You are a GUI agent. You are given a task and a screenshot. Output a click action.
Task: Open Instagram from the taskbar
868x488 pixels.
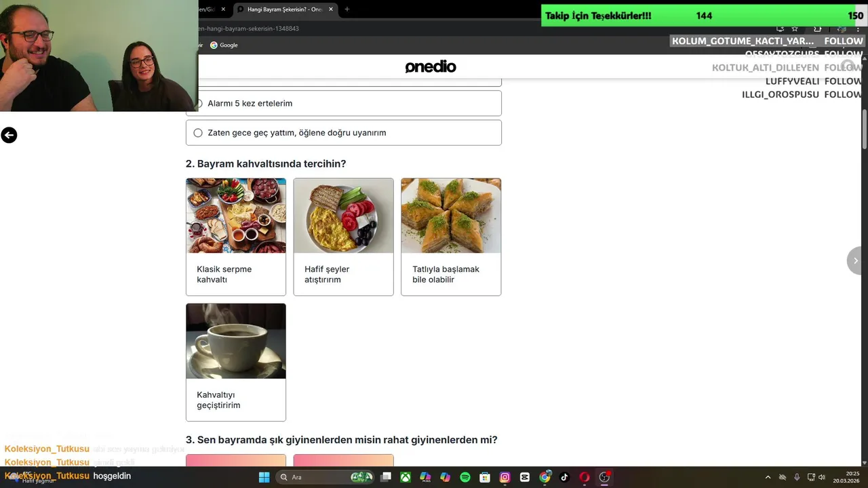(x=505, y=477)
